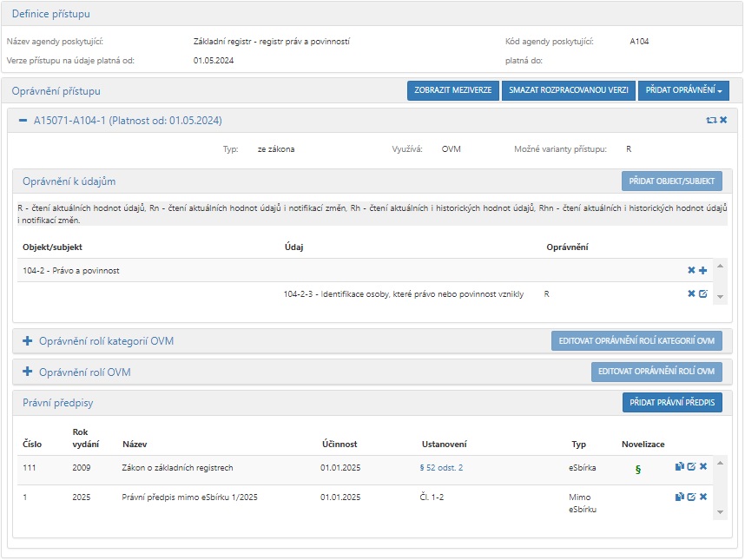The width and height of the screenshot is (745, 560).
Task: Click the Zobrazit meziverze button
Action: [452, 90]
